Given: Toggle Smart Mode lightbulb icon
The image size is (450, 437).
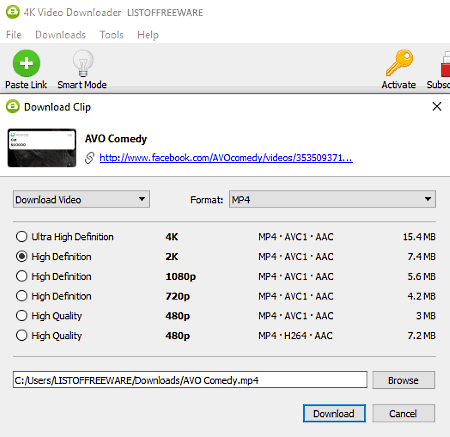Looking at the screenshot, I should [83, 63].
